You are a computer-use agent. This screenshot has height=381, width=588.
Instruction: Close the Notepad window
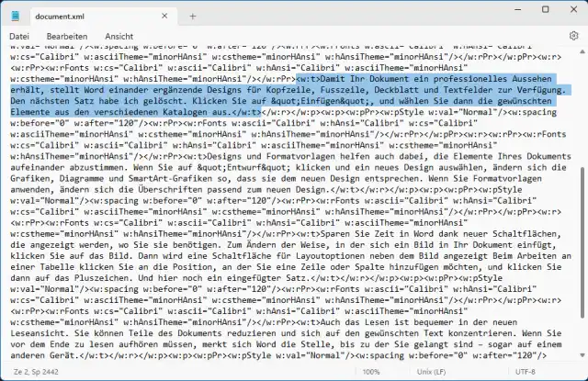click(573, 9)
